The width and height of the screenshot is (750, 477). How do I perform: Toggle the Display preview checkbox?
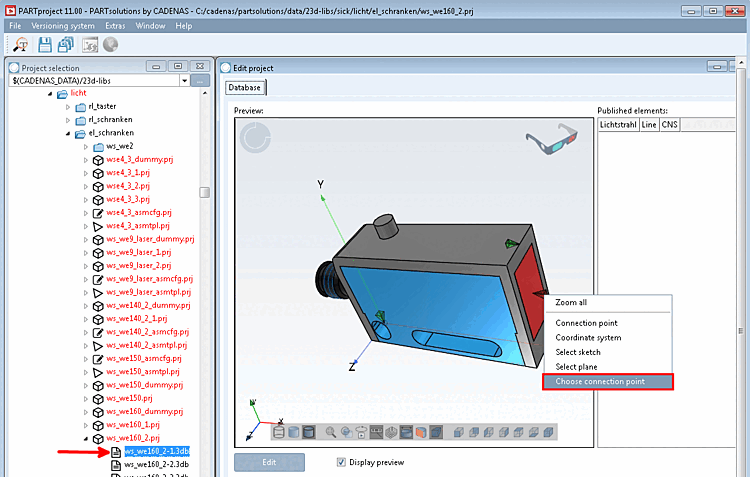341,462
